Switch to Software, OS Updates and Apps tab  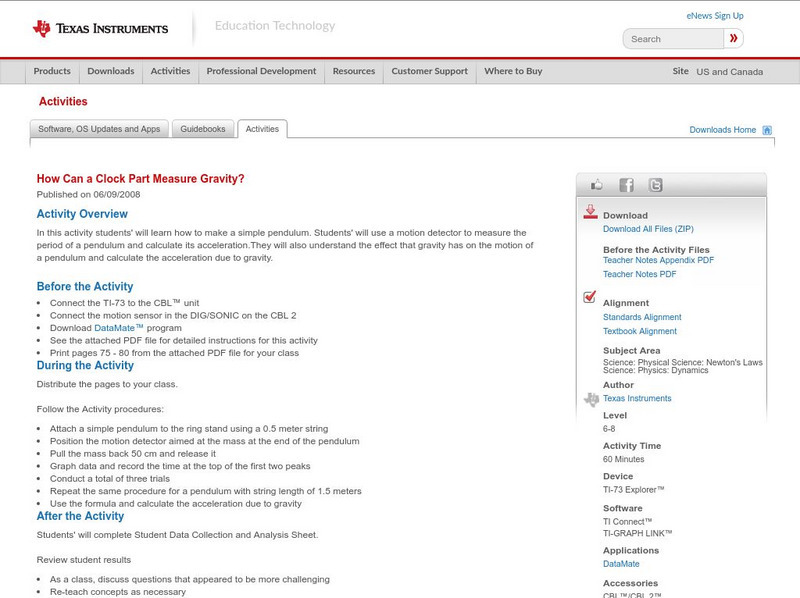click(x=99, y=129)
